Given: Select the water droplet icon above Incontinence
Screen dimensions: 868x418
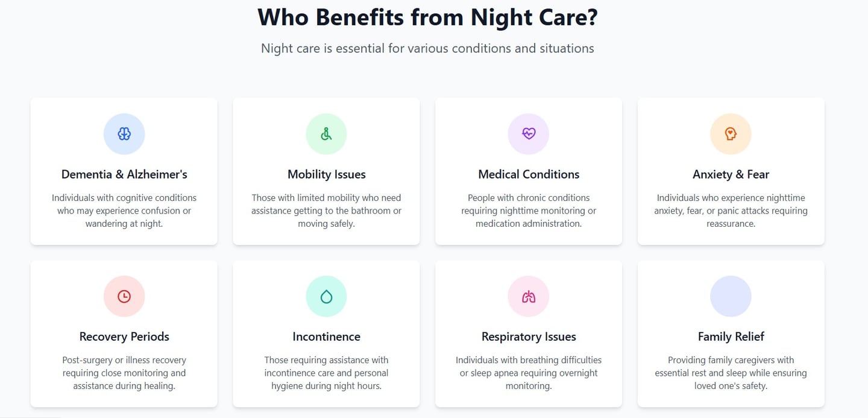Looking at the screenshot, I should pos(326,296).
